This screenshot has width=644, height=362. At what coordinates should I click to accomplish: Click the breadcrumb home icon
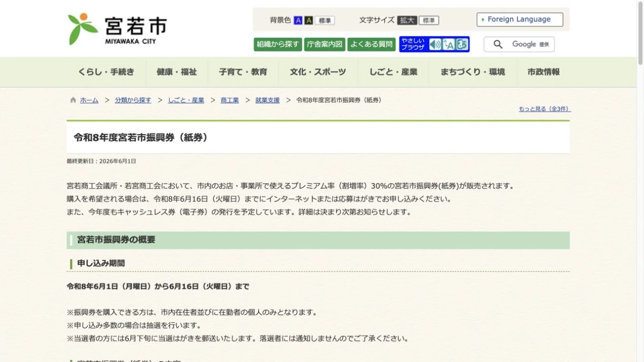73,100
